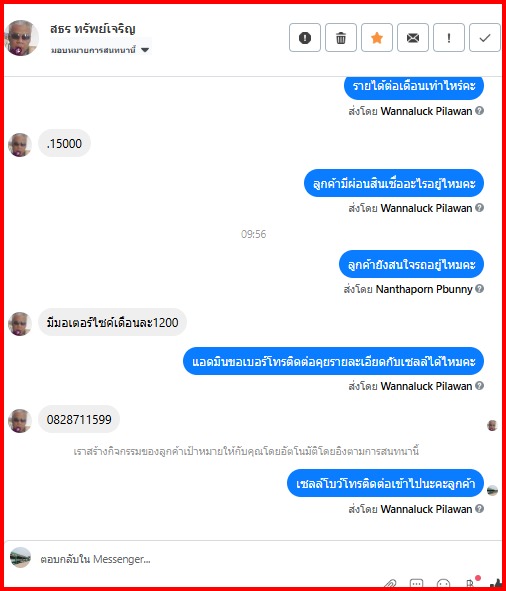Screen dimensions: 506x591
Task: Open customer profile picture in header
Action: 21,38
